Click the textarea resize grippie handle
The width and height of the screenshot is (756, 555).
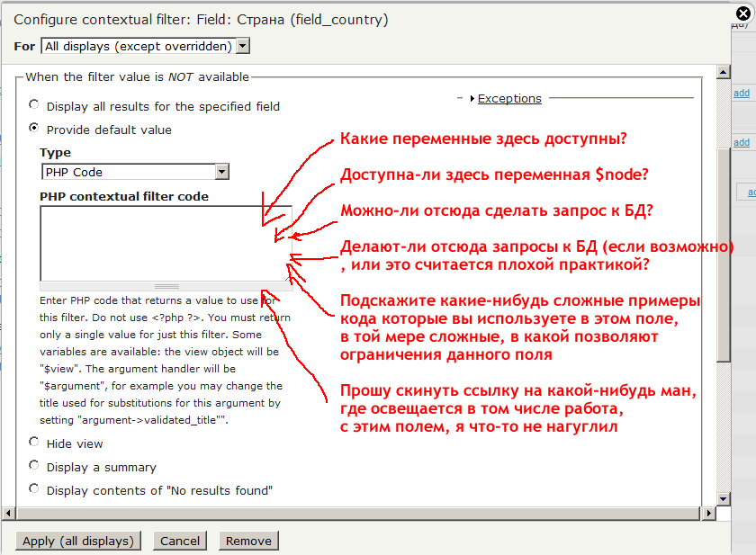(x=166, y=286)
